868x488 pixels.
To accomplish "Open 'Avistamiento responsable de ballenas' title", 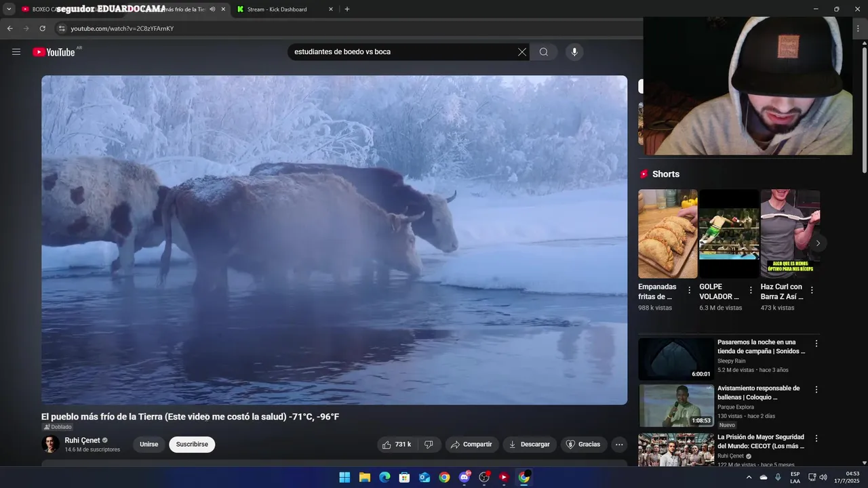I will click(x=759, y=393).
